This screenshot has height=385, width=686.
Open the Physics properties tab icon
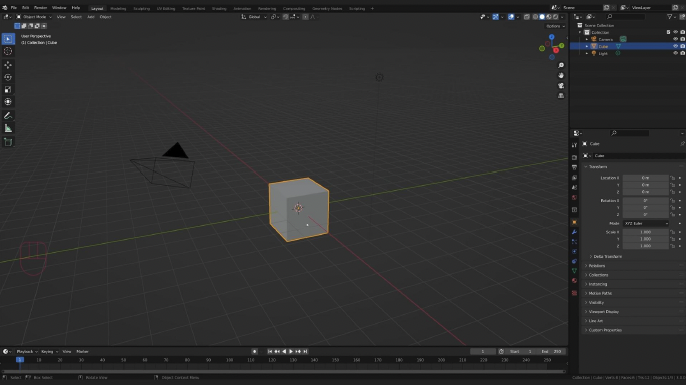(x=574, y=252)
